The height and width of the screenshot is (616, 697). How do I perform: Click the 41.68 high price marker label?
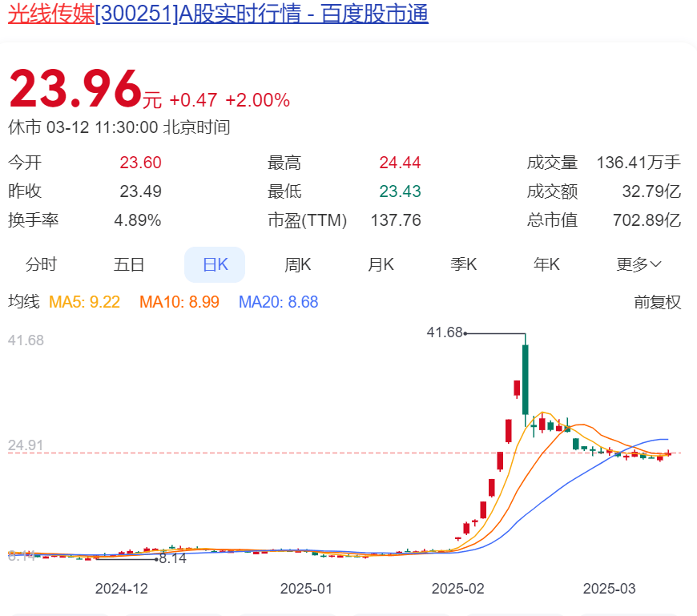(x=445, y=332)
